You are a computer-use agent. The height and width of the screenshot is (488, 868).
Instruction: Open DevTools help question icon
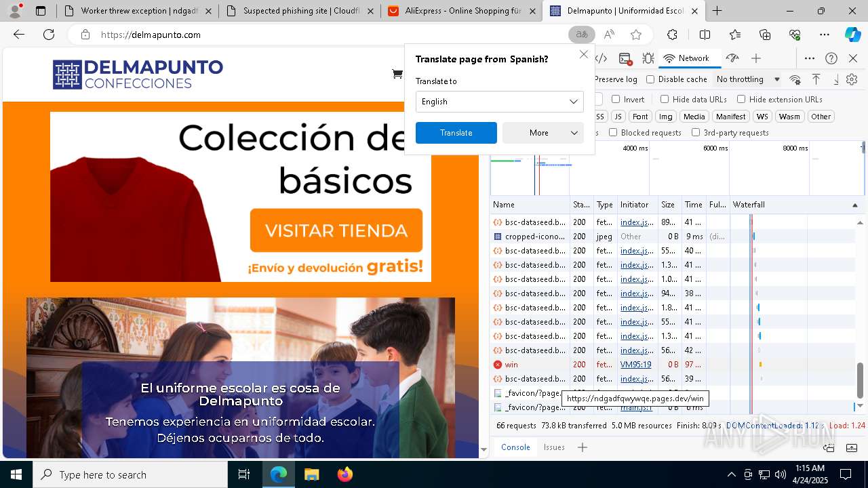[x=831, y=58]
